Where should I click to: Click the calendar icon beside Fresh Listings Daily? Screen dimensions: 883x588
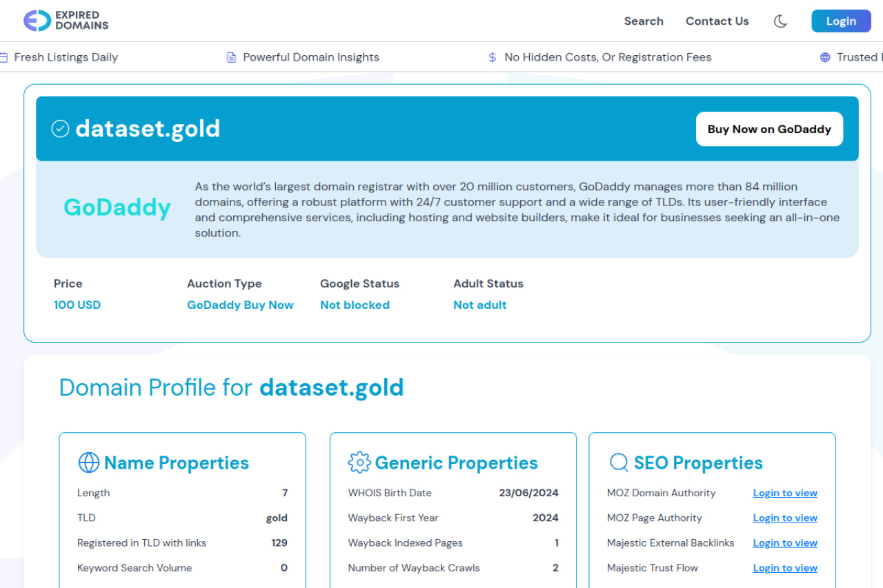(x=3, y=57)
